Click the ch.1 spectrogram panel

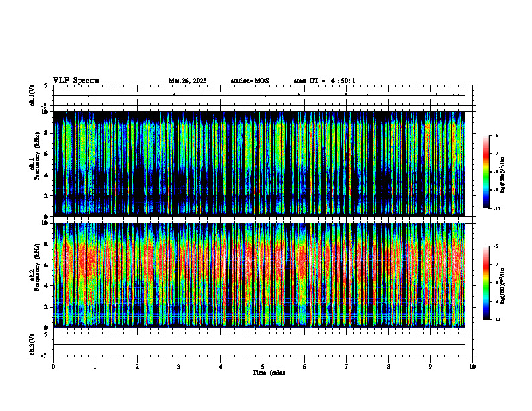point(259,164)
